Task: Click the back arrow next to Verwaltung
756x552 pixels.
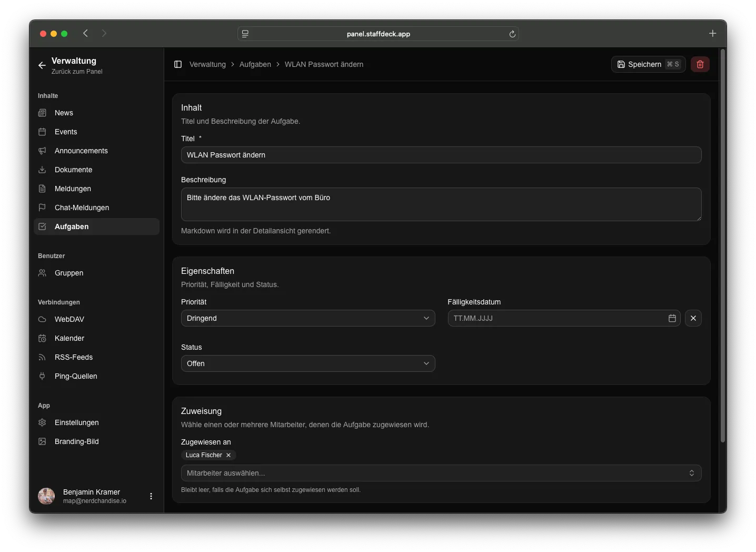Action: point(42,65)
